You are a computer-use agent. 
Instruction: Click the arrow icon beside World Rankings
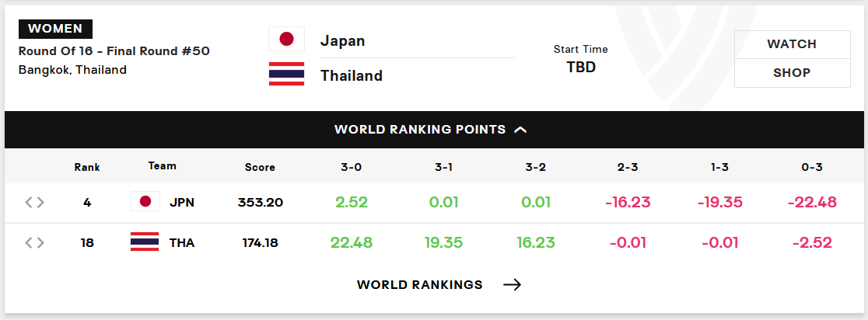click(512, 284)
